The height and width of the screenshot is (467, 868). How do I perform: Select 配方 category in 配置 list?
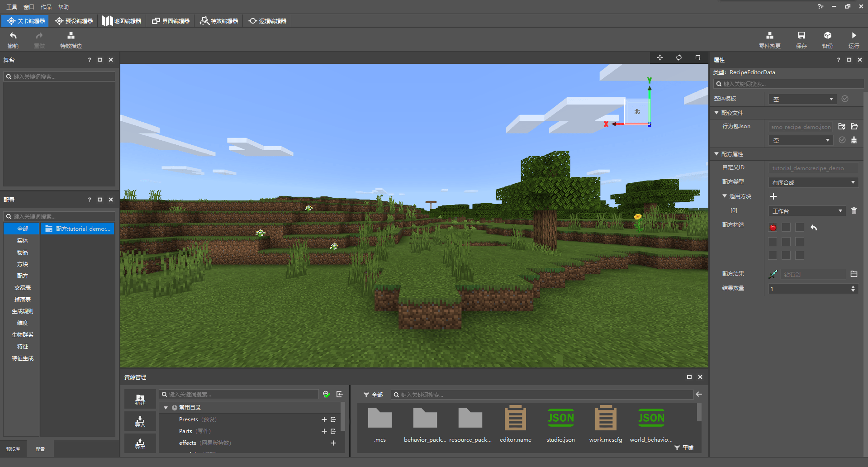[x=22, y=276]
